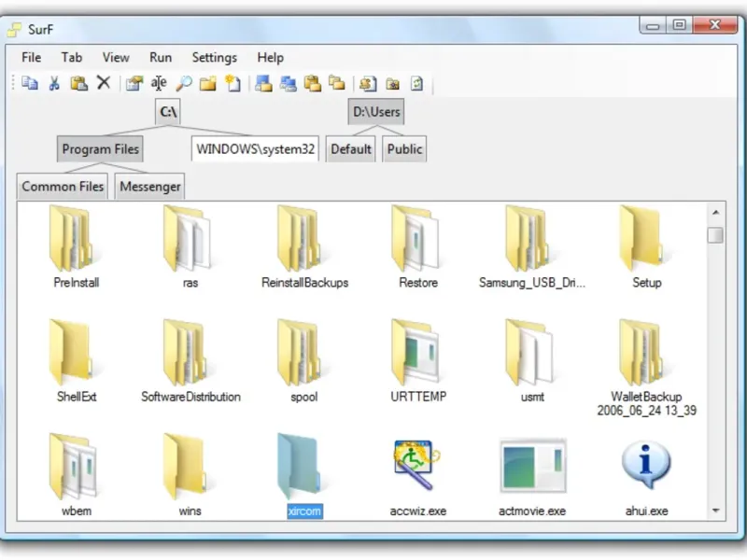747x560 pixels.
Task: Click the Delete X icon
Action: [104, 83]
